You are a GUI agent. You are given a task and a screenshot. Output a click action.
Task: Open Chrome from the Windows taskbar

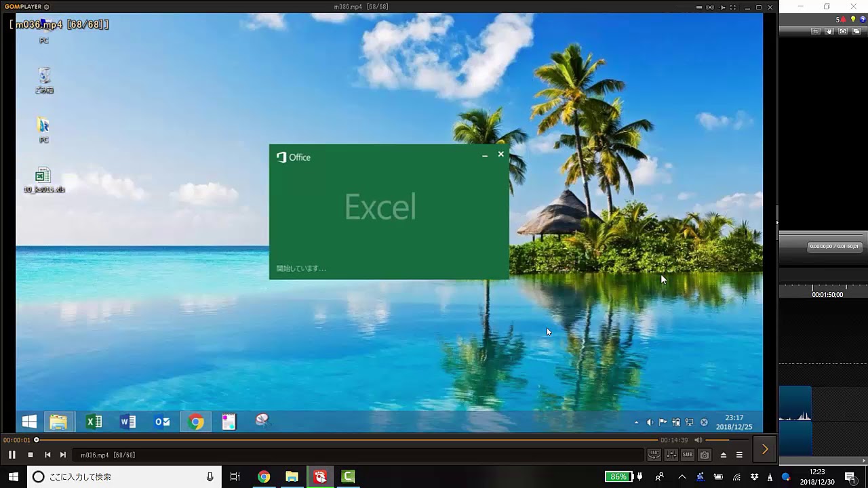click(x=264, y=476)
